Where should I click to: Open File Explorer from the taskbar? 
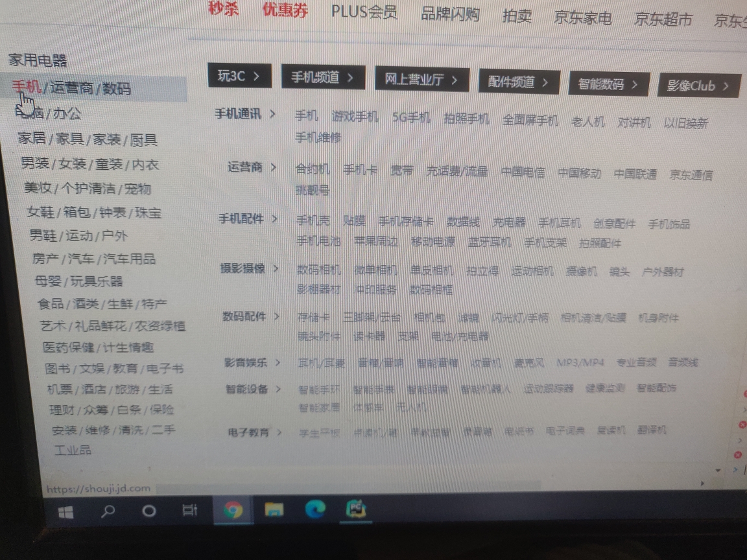coord(274,509)
